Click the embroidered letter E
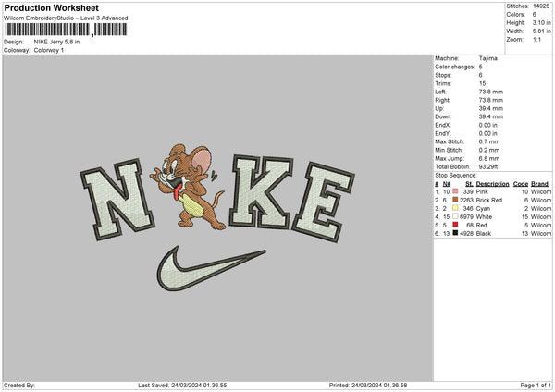The image size is (555, 392). (x=323, y=202)
